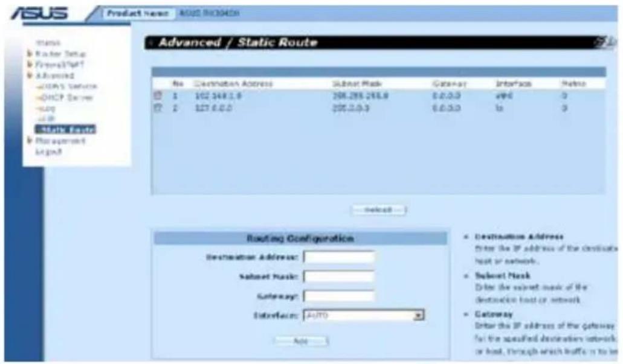
Task: Open the Management menu
Action: pyautogui.click(x=60, y=141)
